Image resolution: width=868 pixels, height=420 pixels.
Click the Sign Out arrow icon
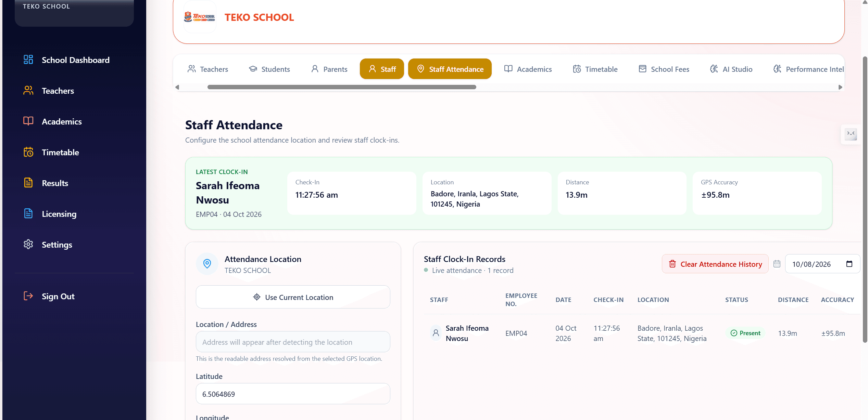pos(28,296)
